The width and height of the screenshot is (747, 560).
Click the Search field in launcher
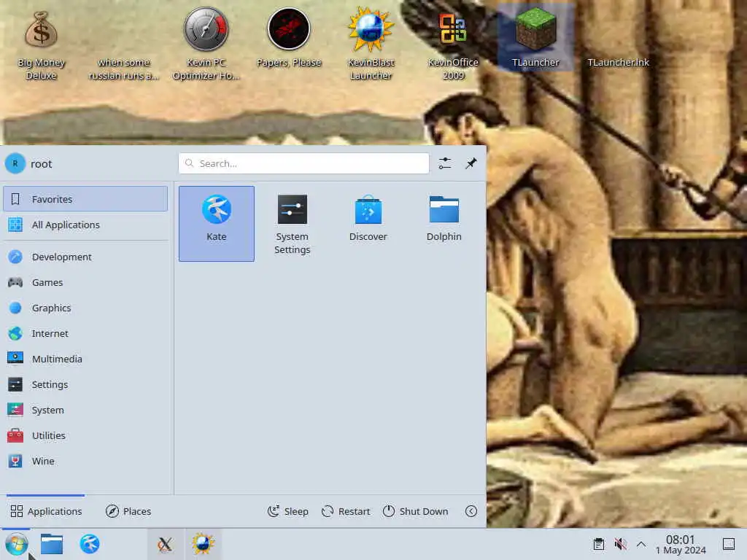pyautogui.click(x=303, y=163)
